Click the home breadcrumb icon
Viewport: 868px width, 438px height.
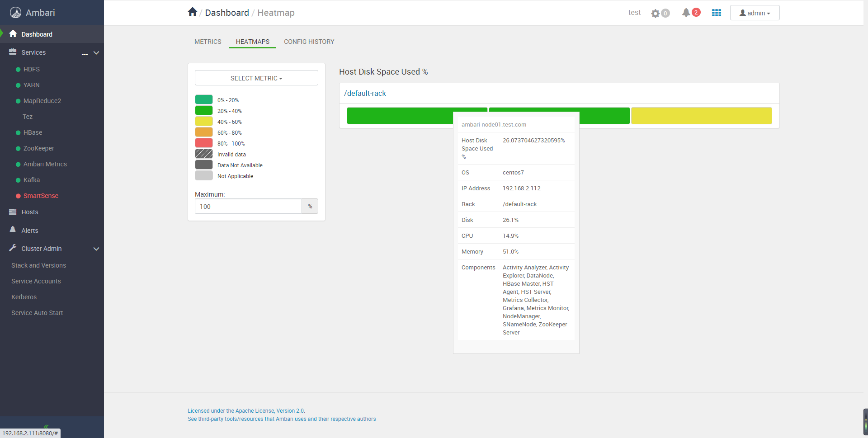point(193,12)
